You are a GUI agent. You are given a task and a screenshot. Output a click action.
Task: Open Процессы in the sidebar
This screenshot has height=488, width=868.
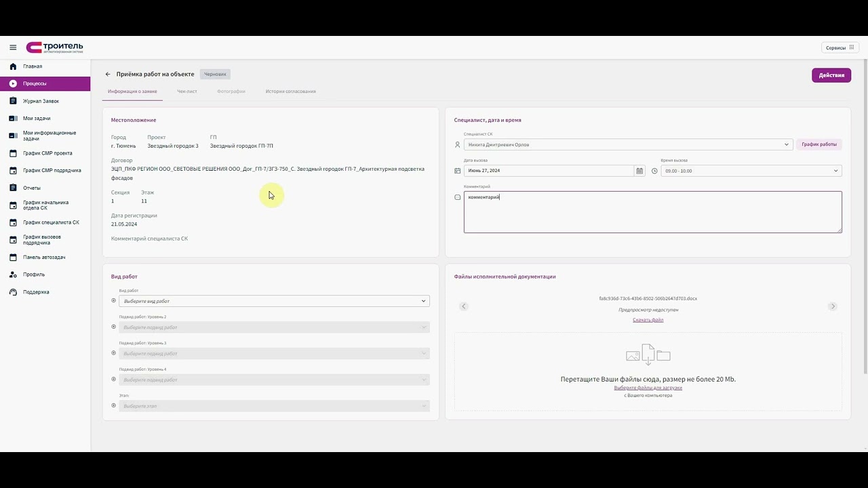click(x=45, y=83)
